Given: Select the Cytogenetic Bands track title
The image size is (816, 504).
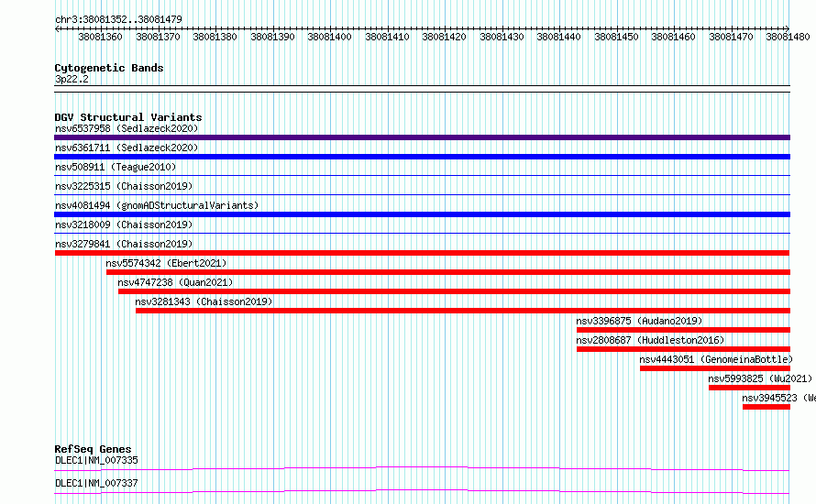Looking at the screenshot, I should [109, 68].
